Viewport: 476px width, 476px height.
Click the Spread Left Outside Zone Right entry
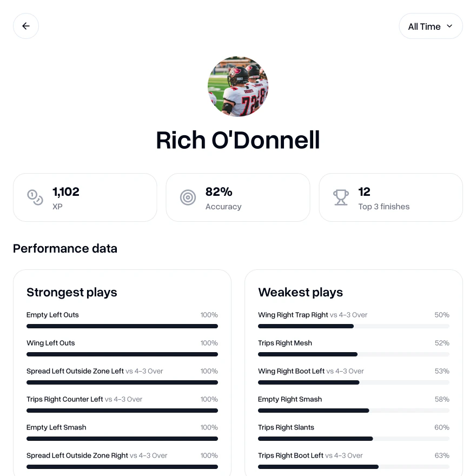[x=77, y=455]
